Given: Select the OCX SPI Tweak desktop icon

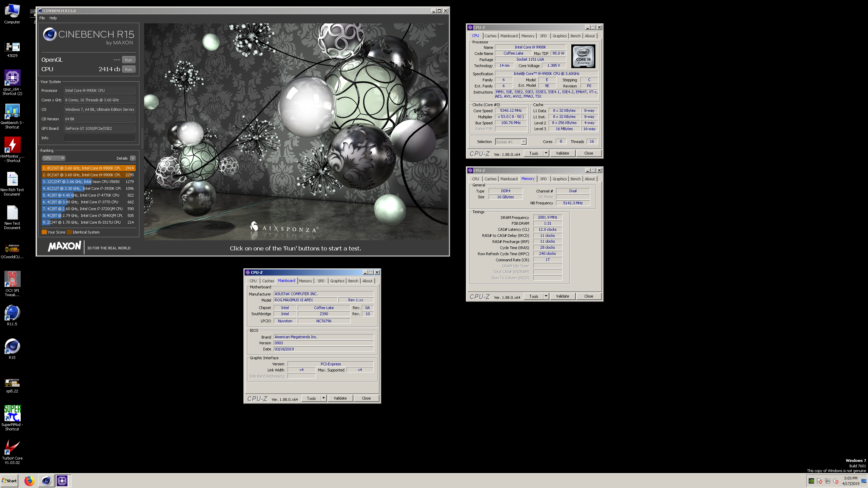Looking at the screenshot, I should pyautogui.click(x=12, y=284).
